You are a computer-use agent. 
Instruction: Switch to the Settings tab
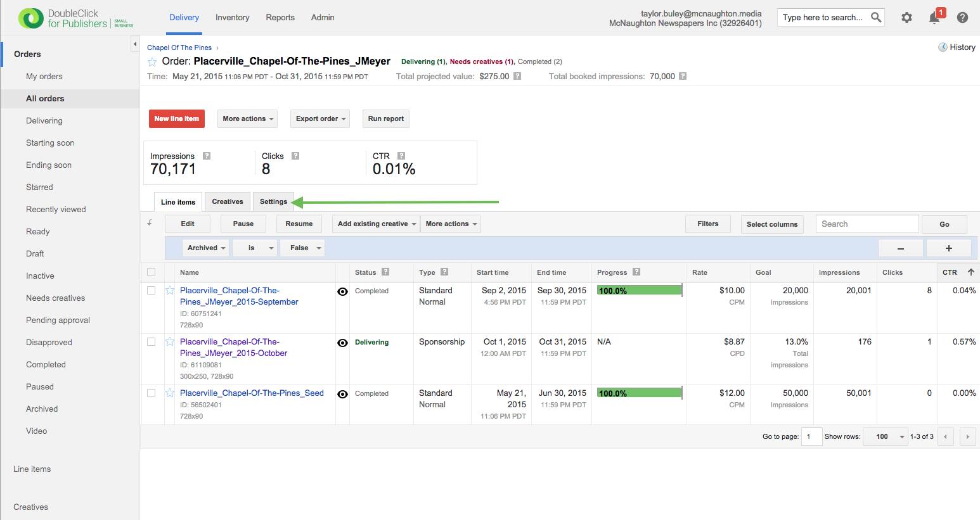(273, 201)
